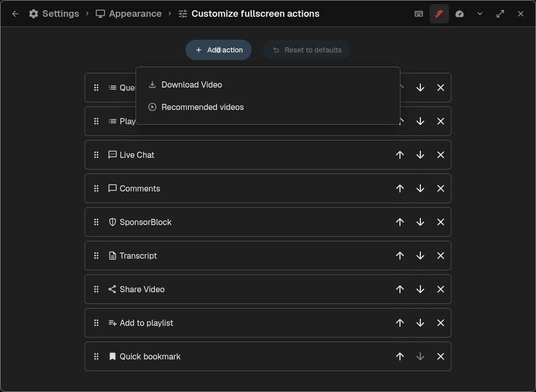The width and height of the screenshot is (536, 392).
Task: Select the Live Chat label
Action: point(137,155)
